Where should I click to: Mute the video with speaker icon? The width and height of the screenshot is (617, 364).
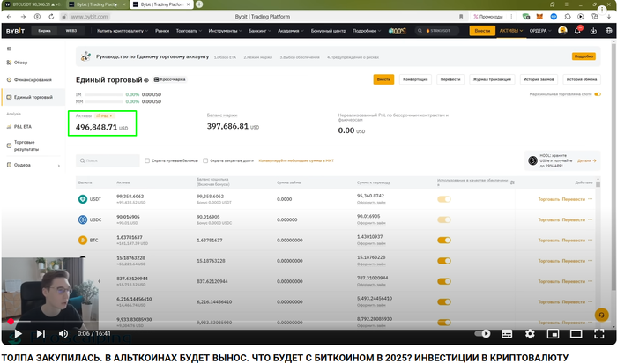click(x=63, y=334)
